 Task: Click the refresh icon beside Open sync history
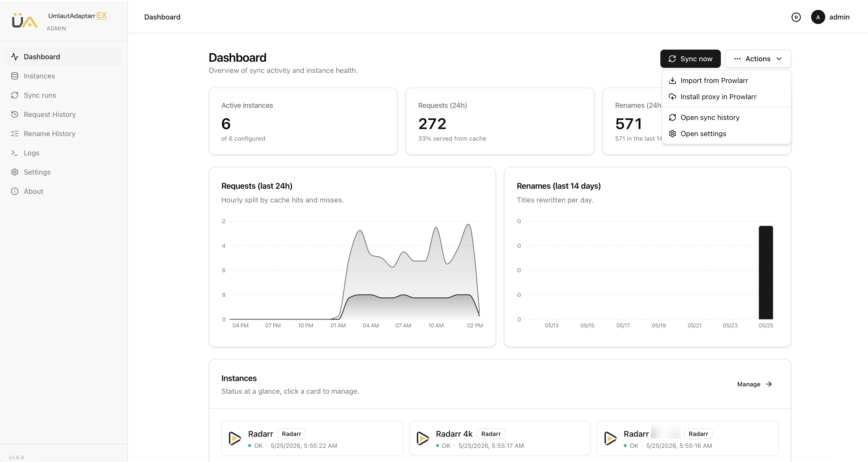tap(672, 117)
